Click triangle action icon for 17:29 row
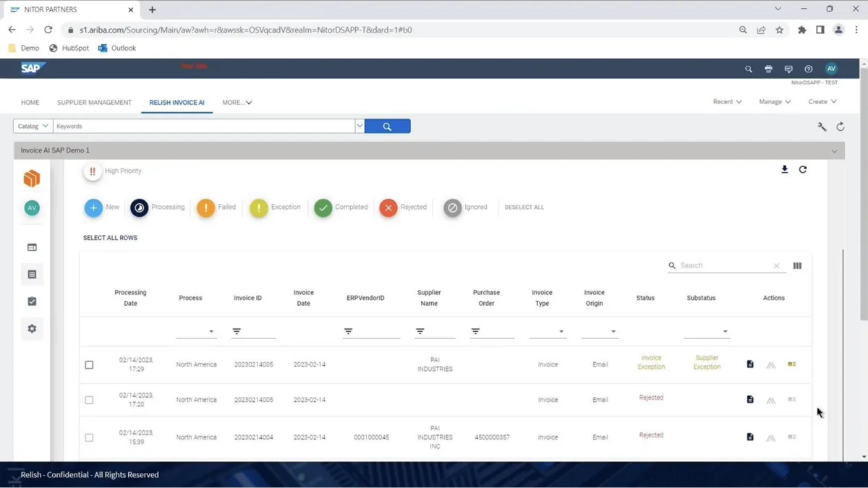This screenshot has width=868, height=488. click(771, 365)
